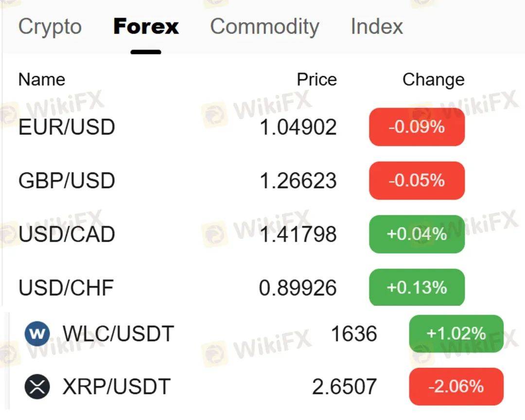Select the GBP/USD pair
Screen dimensions: 525x420
[x=241, y=180]
